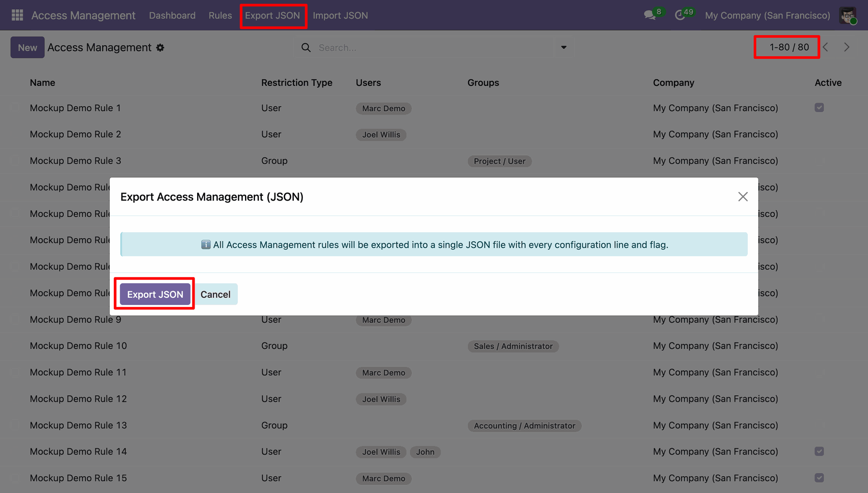Open the company switcher My Company (San Francisco)
Image resolution: width=868 pixels, height=493 pixels.
pos(768,15)
